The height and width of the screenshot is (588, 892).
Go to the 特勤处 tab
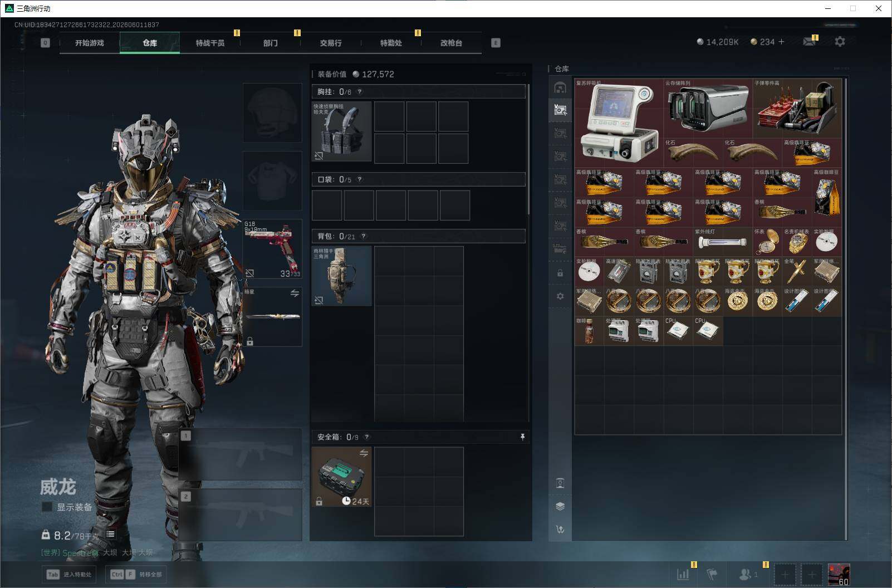click(x=391, y=43)
